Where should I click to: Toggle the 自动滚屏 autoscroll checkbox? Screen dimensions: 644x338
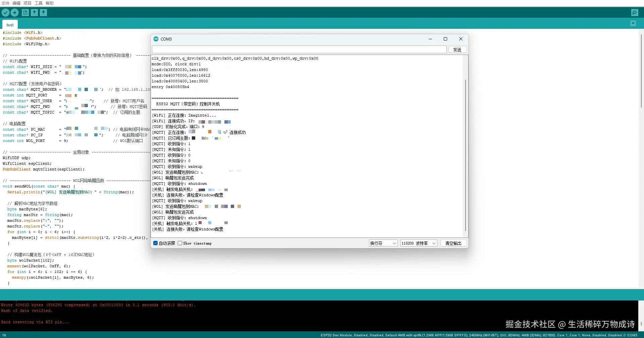click(x=156, y=243)
